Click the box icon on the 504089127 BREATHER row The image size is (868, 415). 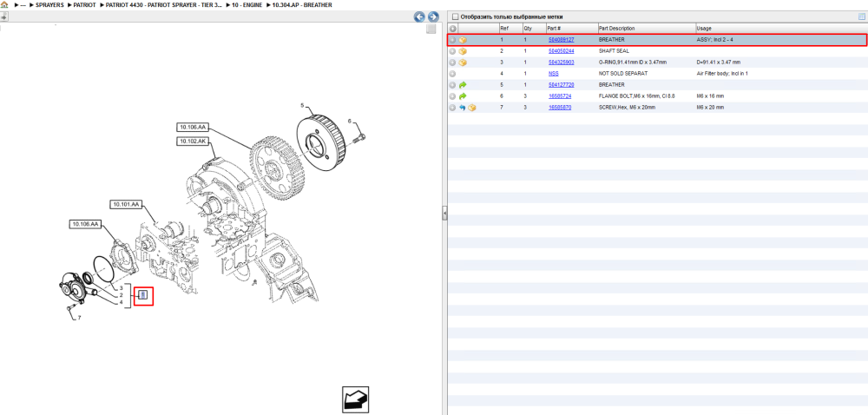(464, 40)
